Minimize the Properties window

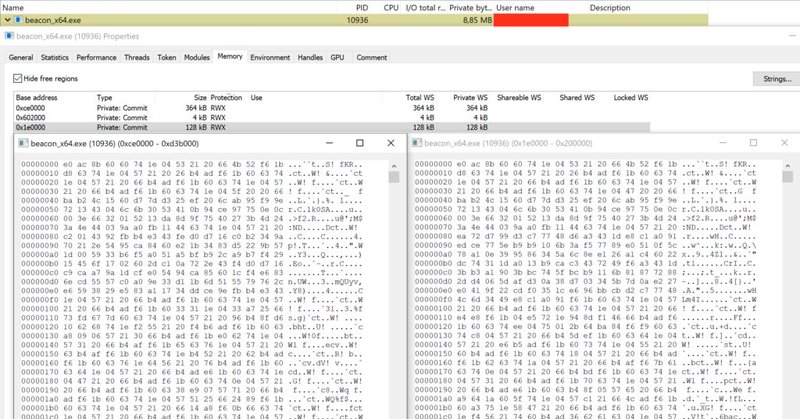point(792,36)
